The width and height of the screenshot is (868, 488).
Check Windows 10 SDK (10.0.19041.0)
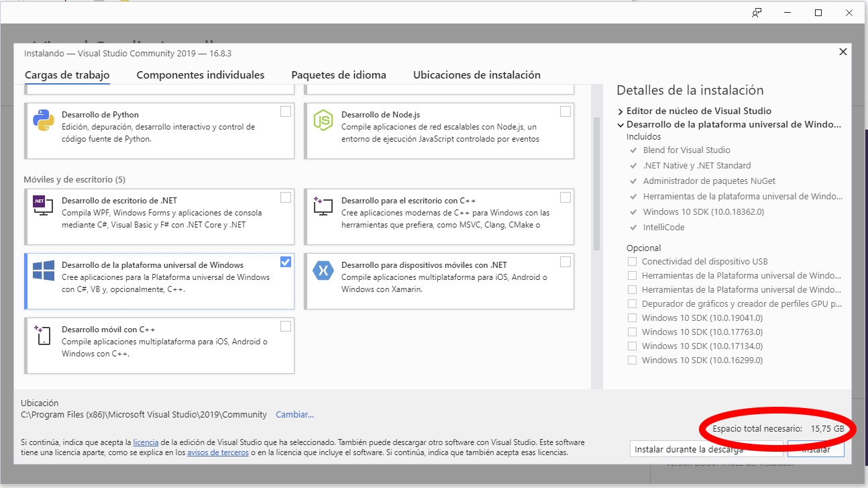tap(632, 318)
